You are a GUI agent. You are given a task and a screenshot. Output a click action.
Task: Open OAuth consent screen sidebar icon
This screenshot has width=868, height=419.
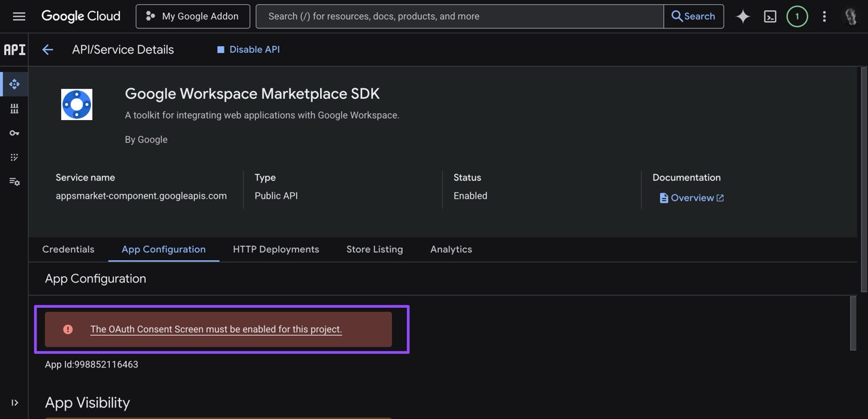[x=14, y=157]
